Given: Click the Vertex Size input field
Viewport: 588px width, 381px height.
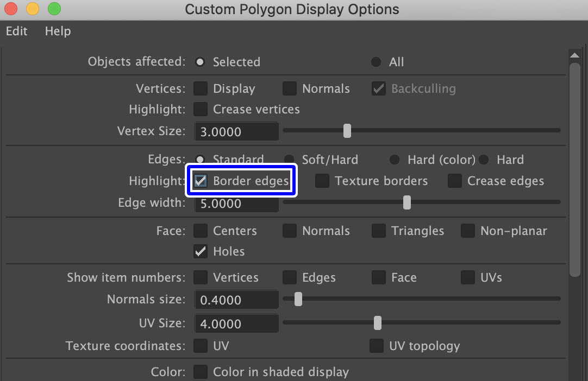Looking at the screenshot, I should (x=236, y=131).
